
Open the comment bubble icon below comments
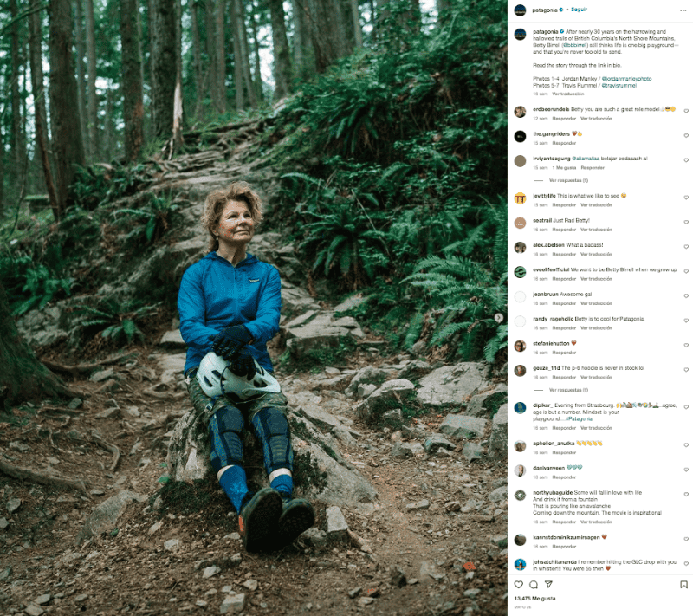[533, 585]
